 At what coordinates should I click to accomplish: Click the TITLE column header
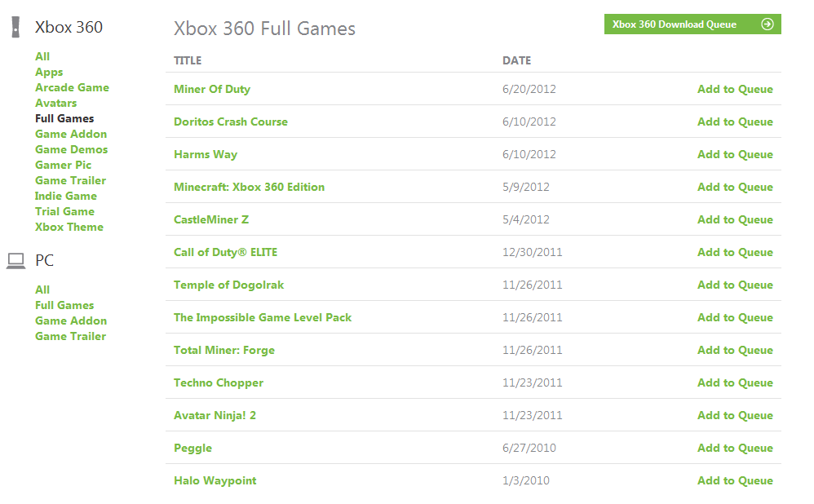click(x=188, y=60)
